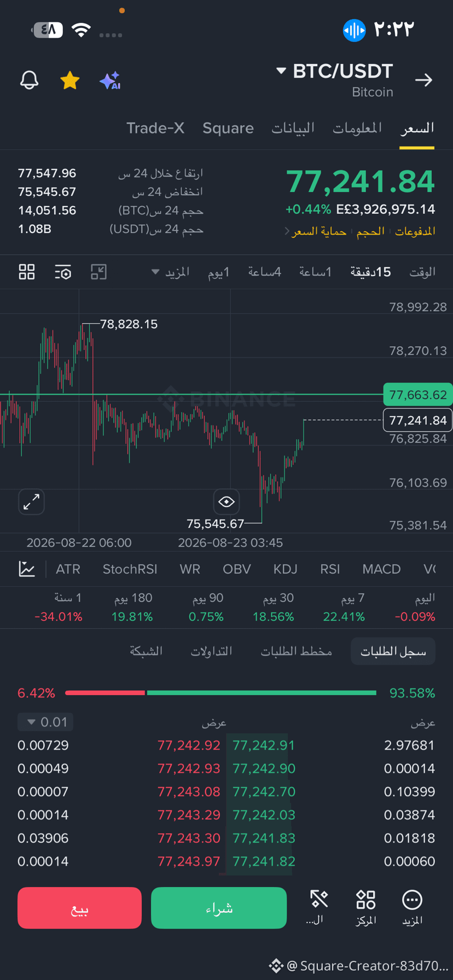The width and height of the screenshot is (453, 980).
Task: Click the اليوم -0.09% performance value
Action: 415,617
